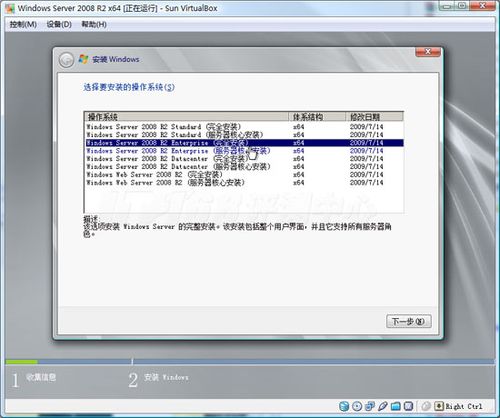The height and width of the screenshot is (418, 500).
Task: Open the 控制(M) menu
Action: (x=23, y=24)
